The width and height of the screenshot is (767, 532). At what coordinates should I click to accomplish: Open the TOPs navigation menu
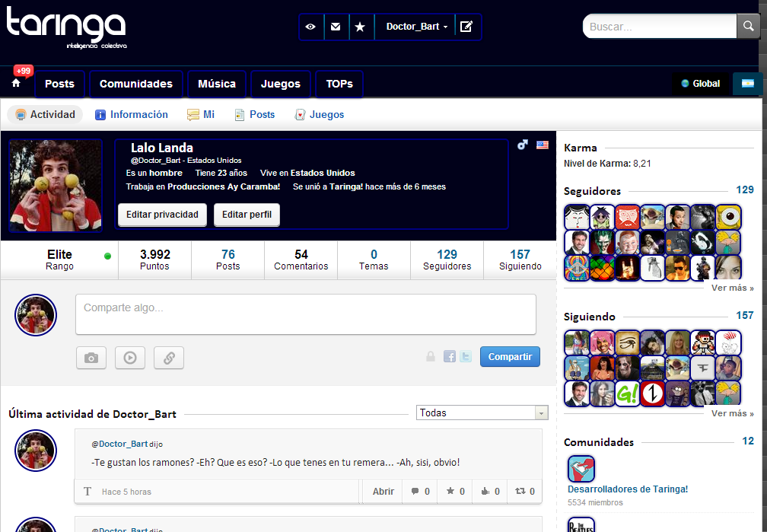(339, 84)
